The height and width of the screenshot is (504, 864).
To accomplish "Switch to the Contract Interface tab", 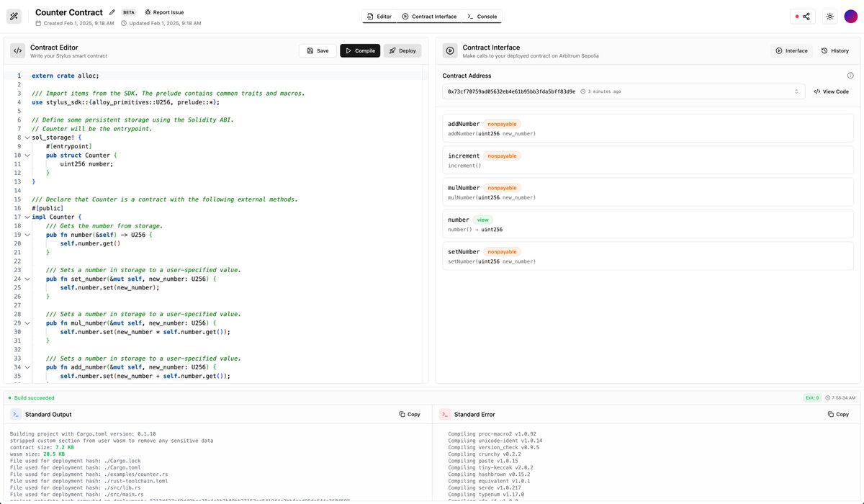I will pyautogui.click(x=429, y=17).
